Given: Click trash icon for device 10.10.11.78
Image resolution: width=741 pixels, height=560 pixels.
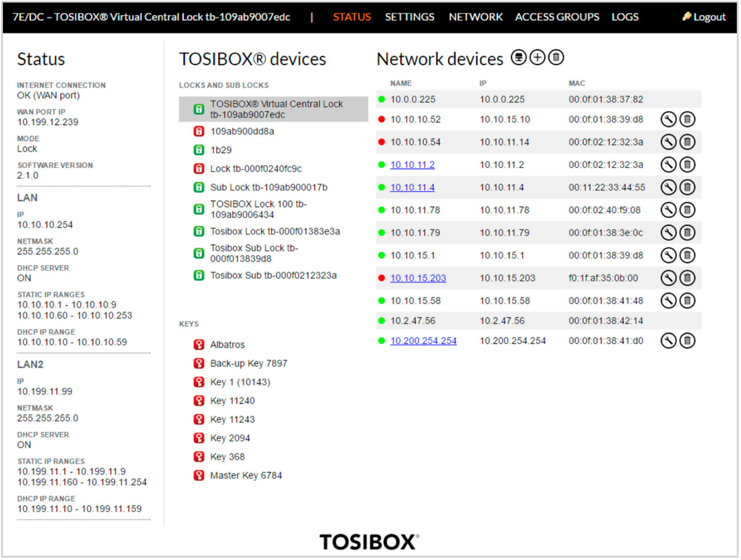Looking at the screenshot, I should (688, 210).
